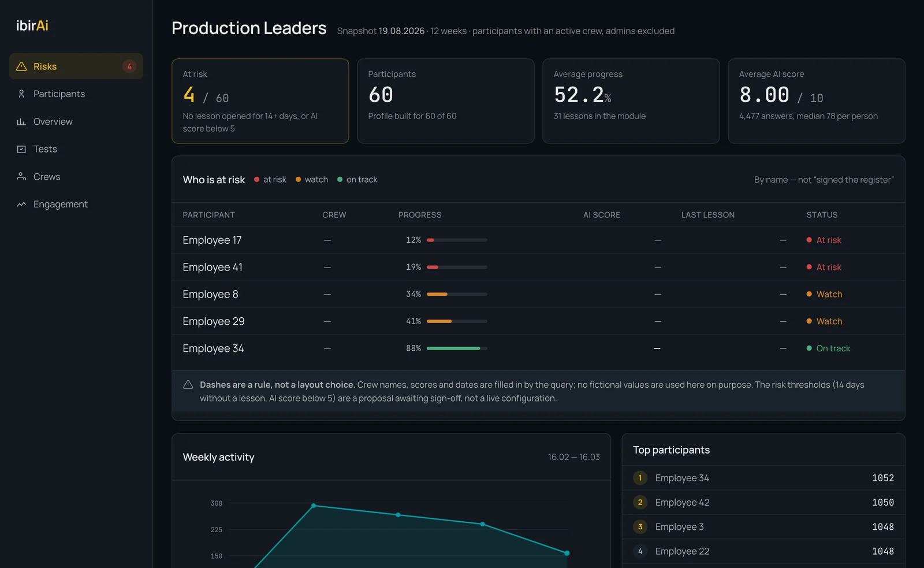This screenshot has width=924, height=568.
Task: Click the orange status dot in Employee 8's row
Action: click(x=809, y=294)
